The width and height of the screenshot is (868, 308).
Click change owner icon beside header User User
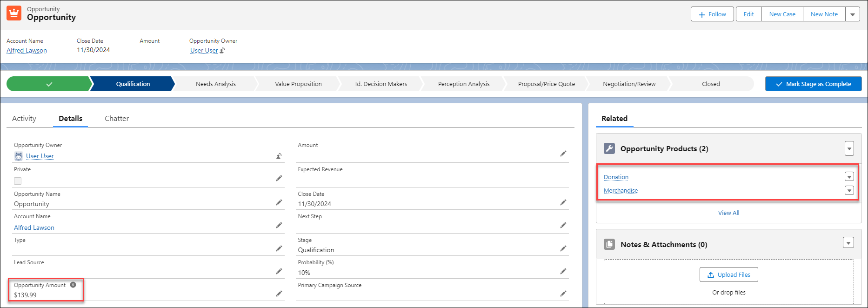tap(223, 51)
